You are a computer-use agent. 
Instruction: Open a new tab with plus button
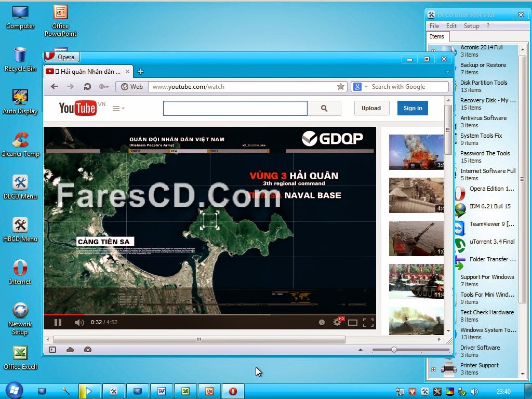point(140,72)
